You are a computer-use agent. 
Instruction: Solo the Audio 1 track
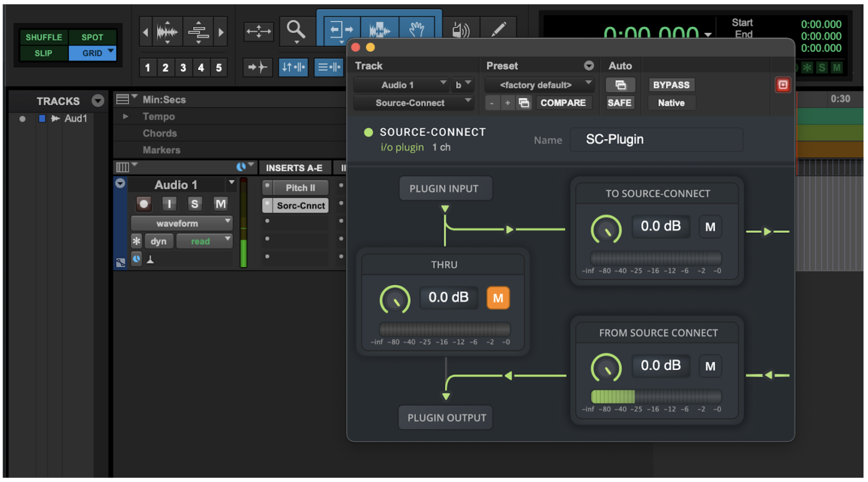(195, 204)
